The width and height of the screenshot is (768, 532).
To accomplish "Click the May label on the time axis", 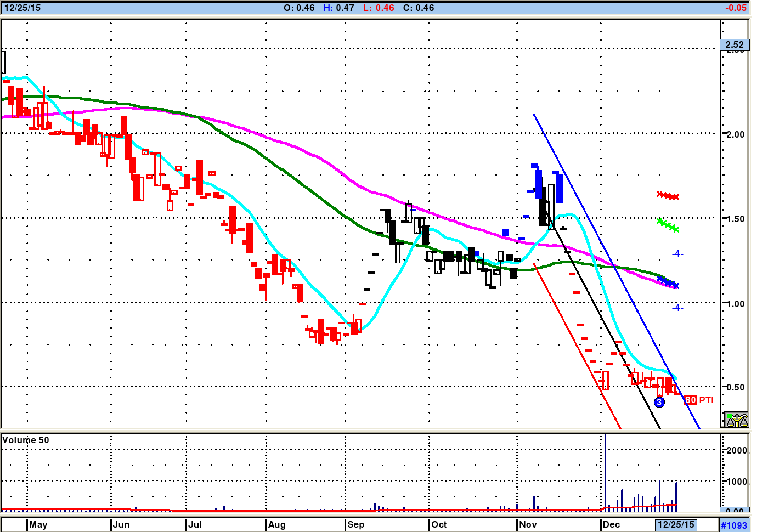I will tap(38, 524).
